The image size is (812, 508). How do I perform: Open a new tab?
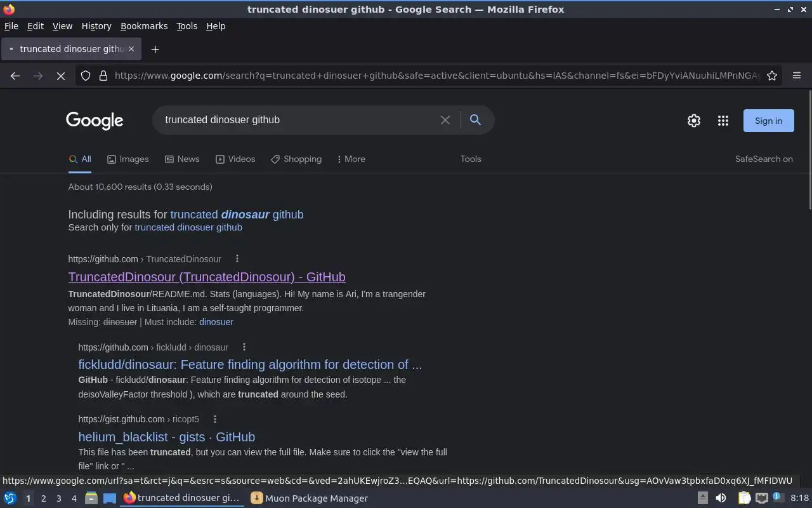155,49
